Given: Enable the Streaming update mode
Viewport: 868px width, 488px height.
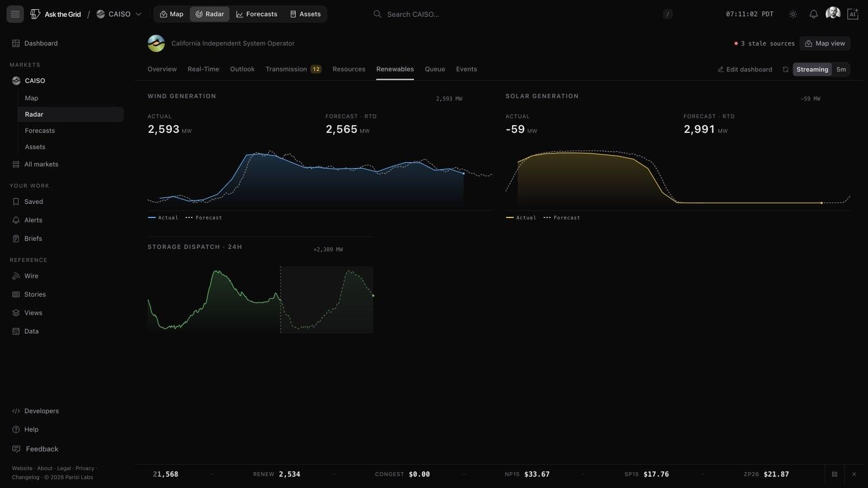Looking at the screenshot, I should (812, 69).
